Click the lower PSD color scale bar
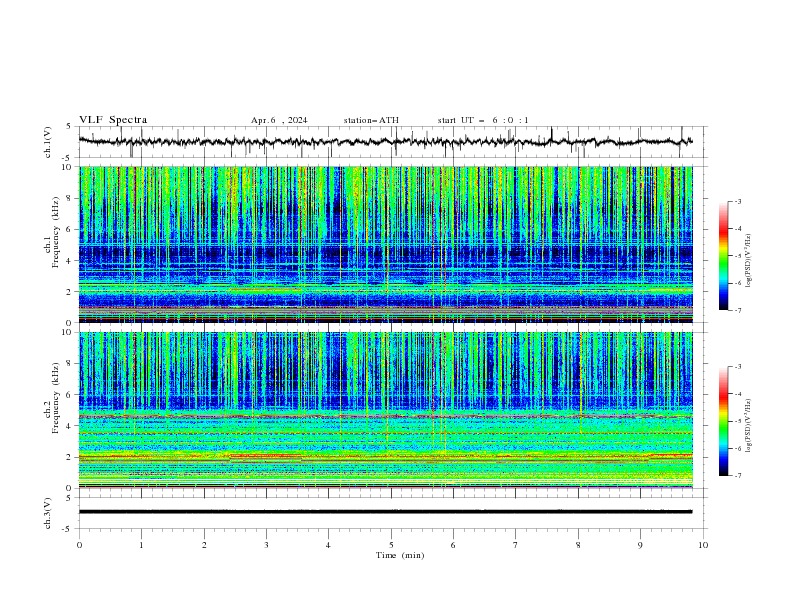Image resolution: width=792 pixels, height=612 pixels. (x=723, y=421)
